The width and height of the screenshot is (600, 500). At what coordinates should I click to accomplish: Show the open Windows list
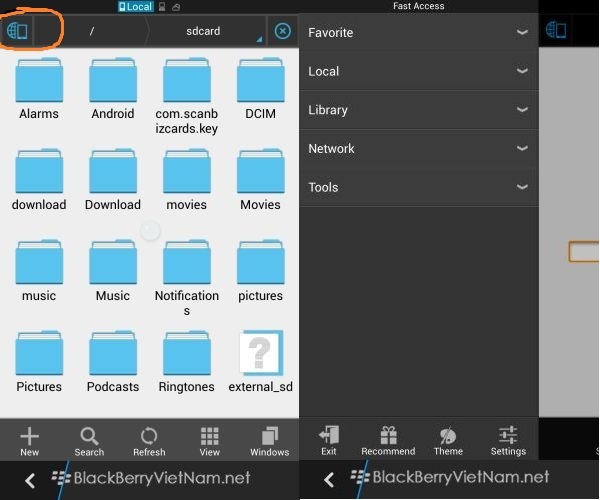(x=269, y=441)
